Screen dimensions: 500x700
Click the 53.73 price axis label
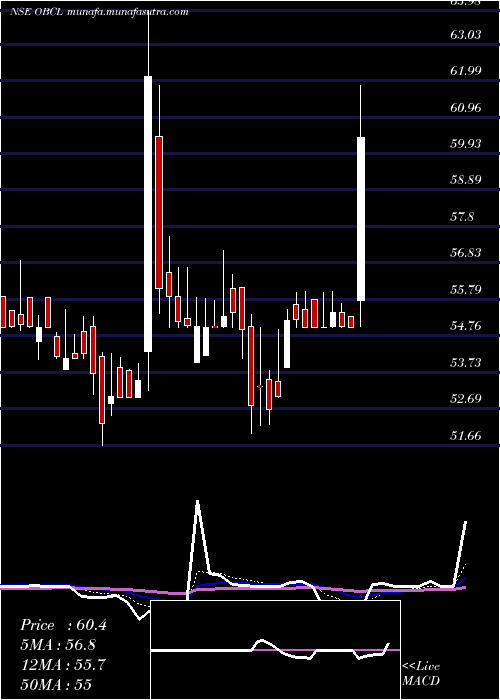(x=466, y=362)
